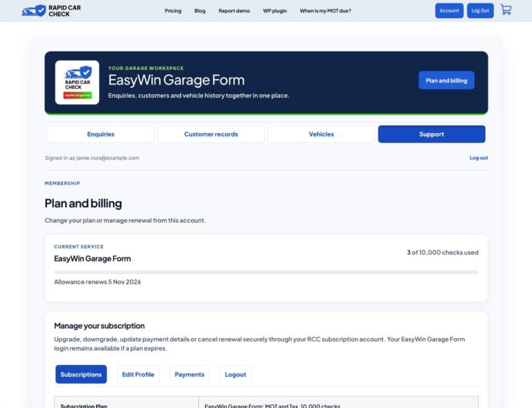
Task: Visit the WP plugin page
Action: click(x=275, y=11)
